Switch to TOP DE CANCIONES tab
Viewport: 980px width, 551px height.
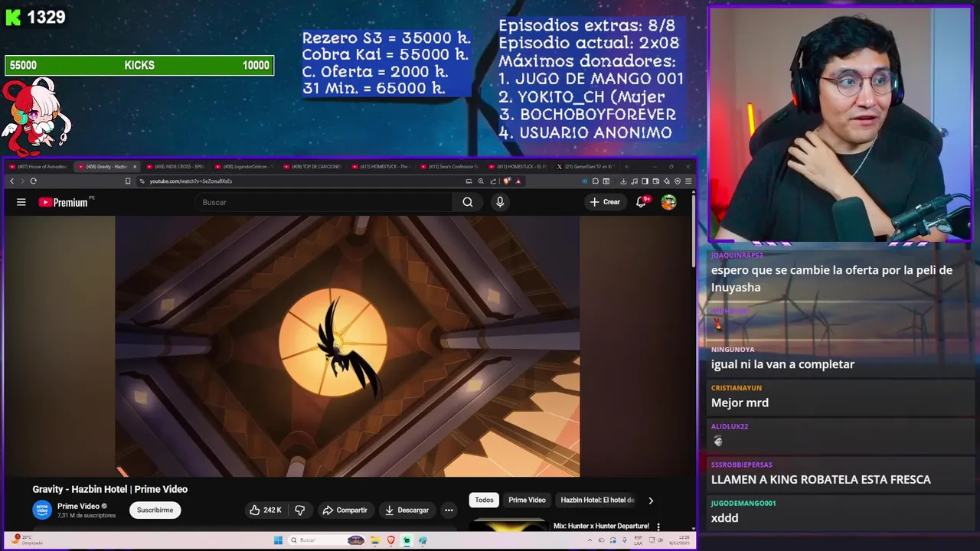pos(311,166)
